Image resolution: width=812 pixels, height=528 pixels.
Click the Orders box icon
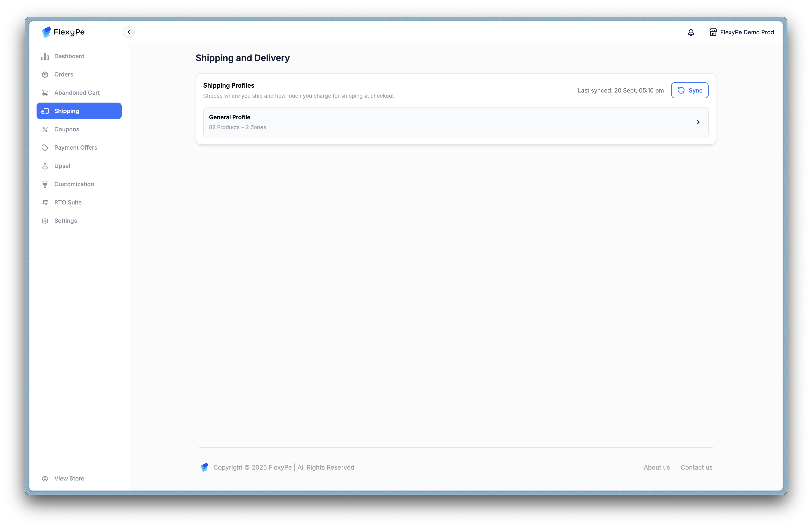45,74
